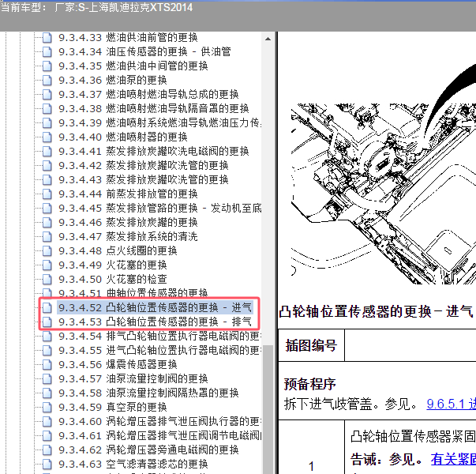The width and height of the screenshot is (476, 474).
Task: Click page icon beside 9.3.4.63 空气滤清器滤芯的更换
Action: [47, 464]
